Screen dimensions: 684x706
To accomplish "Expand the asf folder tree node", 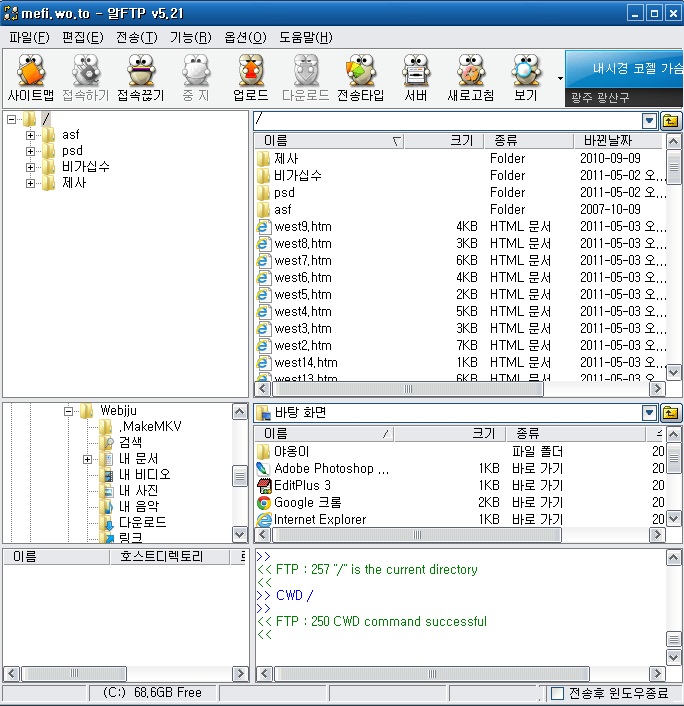I will (x=30, y=135).
